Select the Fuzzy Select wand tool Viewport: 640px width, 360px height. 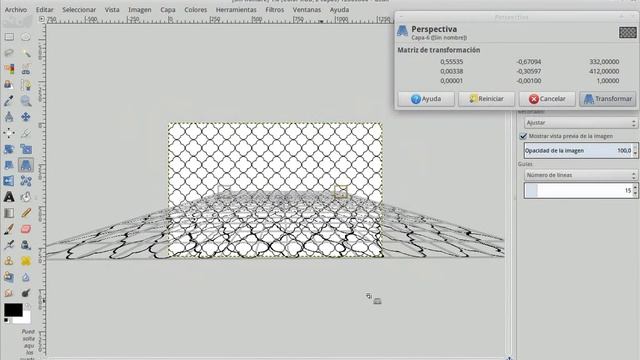[x=26, y=53]
